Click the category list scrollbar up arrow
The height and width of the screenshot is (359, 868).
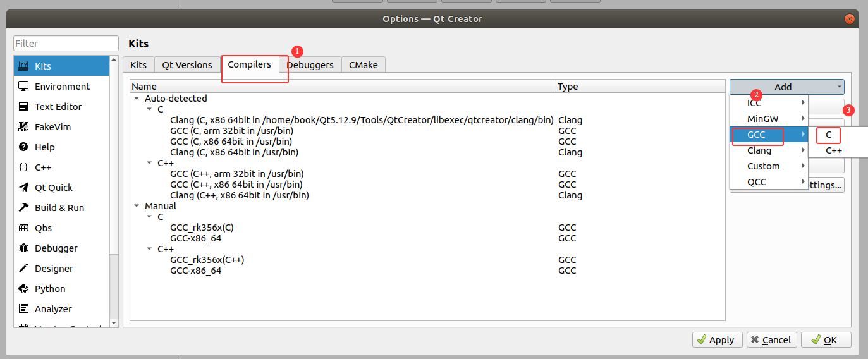(114, 61)
